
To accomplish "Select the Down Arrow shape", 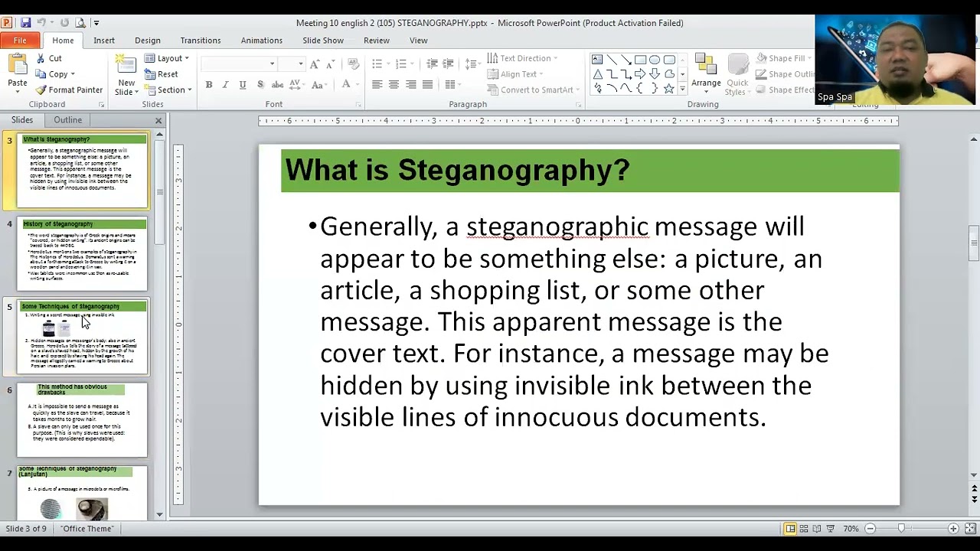I will [655, 74].
